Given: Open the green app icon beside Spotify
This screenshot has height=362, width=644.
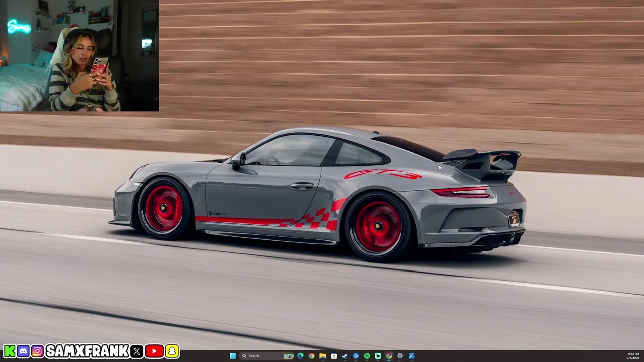Looking at the screenshot, I should 378,356.
